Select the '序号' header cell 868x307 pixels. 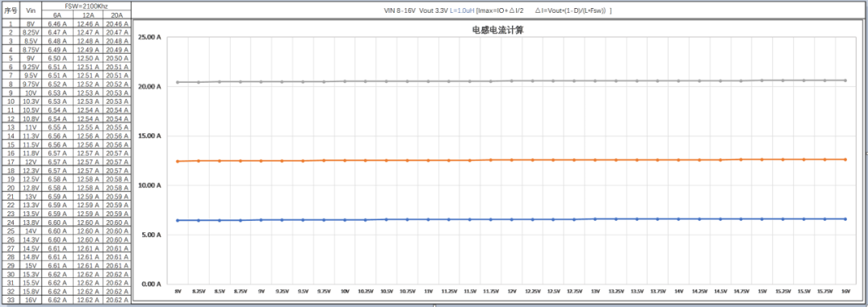(10, 10)
